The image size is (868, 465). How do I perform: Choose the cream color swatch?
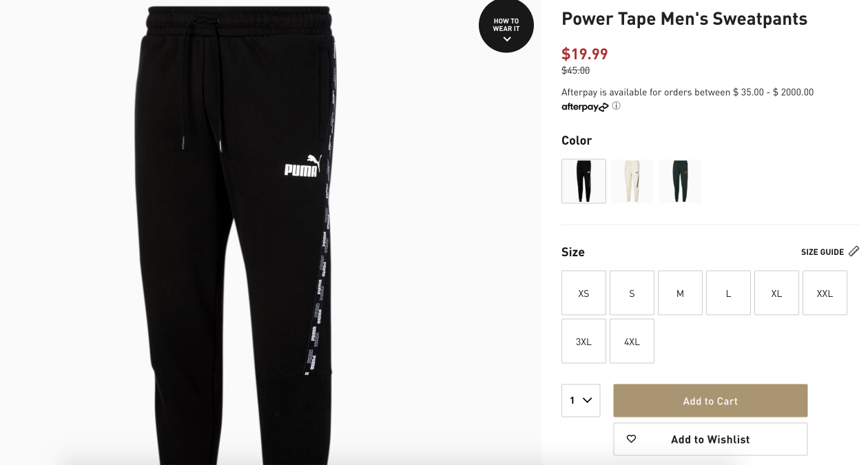[632, 181]
